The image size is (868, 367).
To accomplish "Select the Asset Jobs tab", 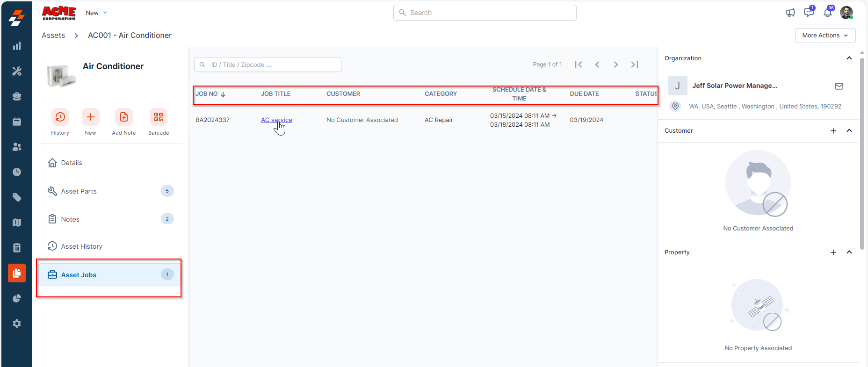I will pos(109,274).
